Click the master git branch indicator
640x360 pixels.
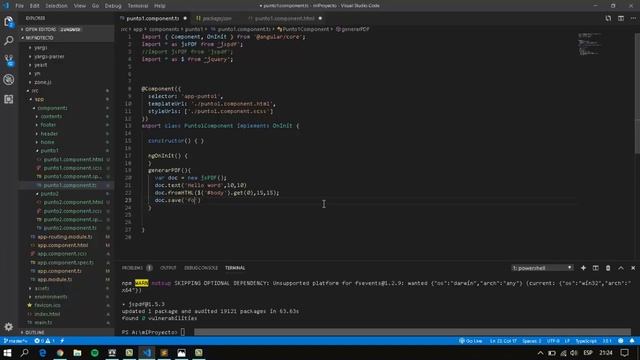coord(16,341)
